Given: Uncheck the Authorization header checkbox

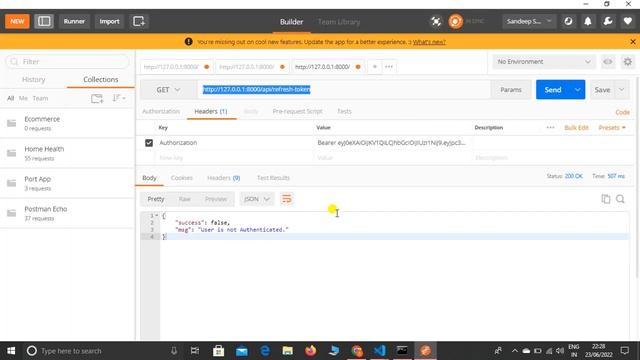Looking at the screenshot, I should 149,143.
